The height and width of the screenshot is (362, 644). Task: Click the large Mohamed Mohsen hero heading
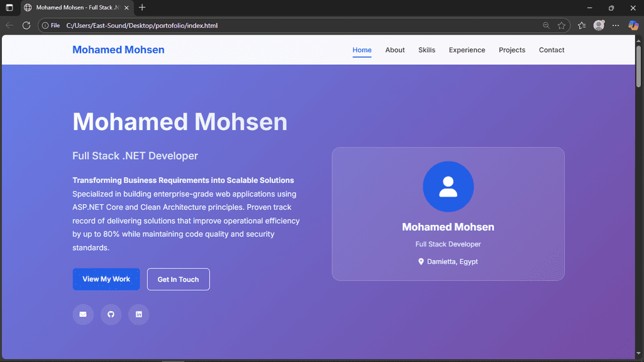pyautogui.click(x=180, y=122)
